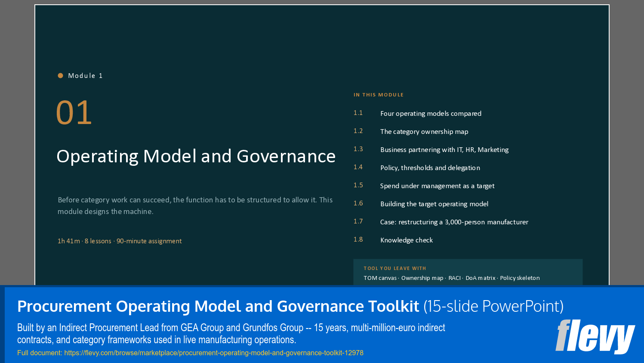Select lesson 'Four operating models compared'
The image size is (644, 363).
(x=431, y=114)
